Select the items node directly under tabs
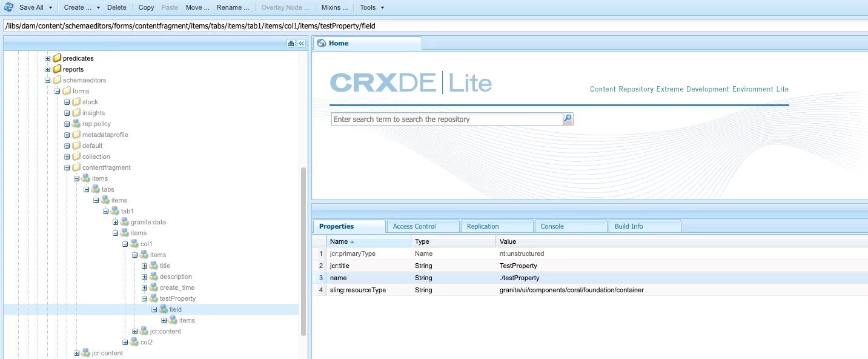Screen dimensions: 868x359 coord(119,200)
